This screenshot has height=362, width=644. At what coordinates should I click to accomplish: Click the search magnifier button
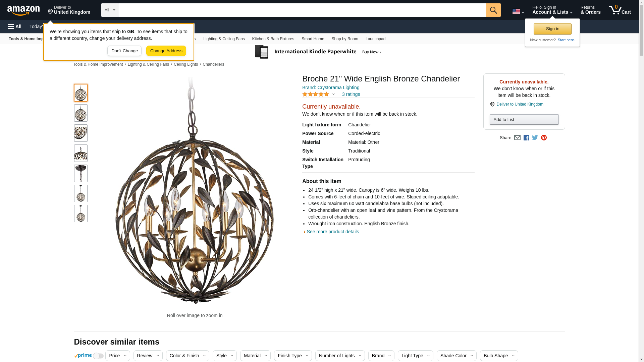pos(493,10)
